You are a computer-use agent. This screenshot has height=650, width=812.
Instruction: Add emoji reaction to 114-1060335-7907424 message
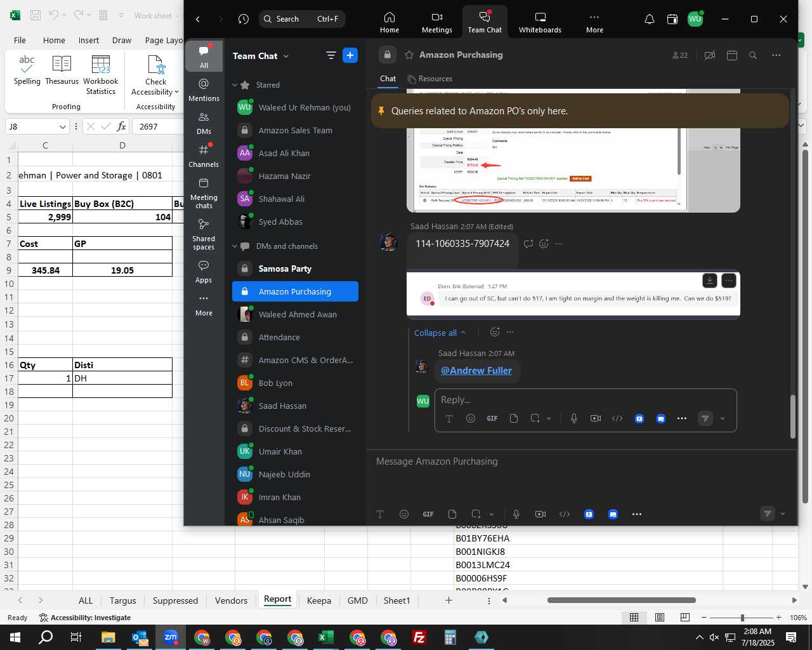(x=544, y=244)
